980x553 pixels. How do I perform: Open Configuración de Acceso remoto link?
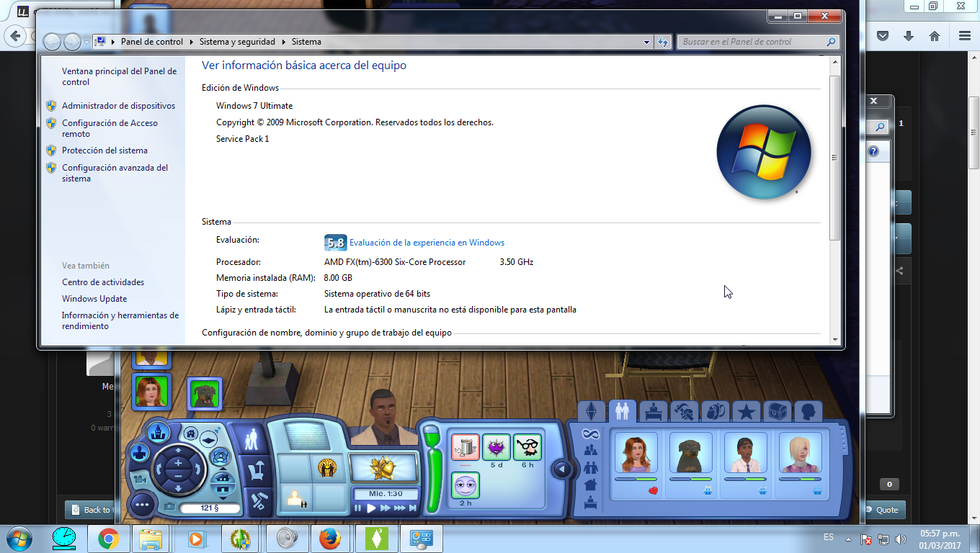pos(110,128)
